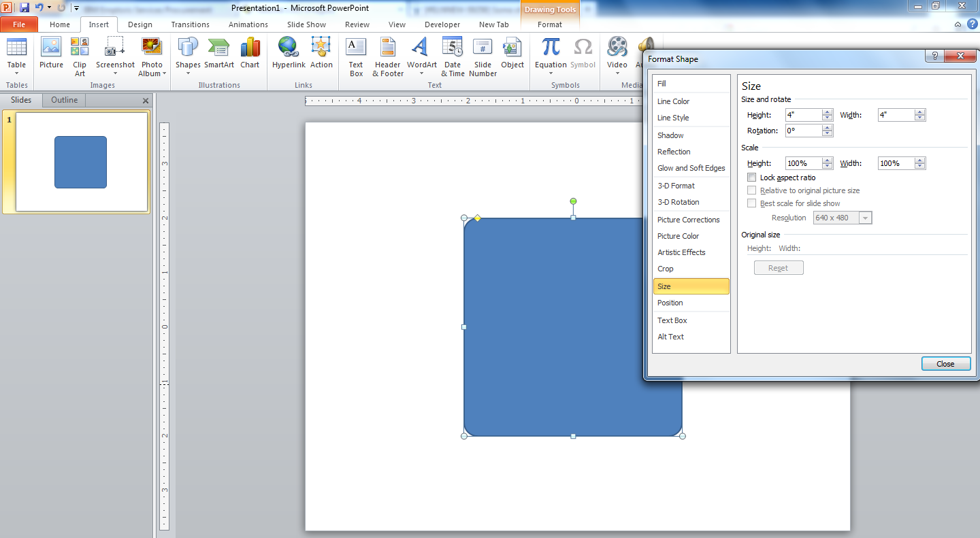
Task: Click the green rotation handle of shape
Action: point(573,201)
